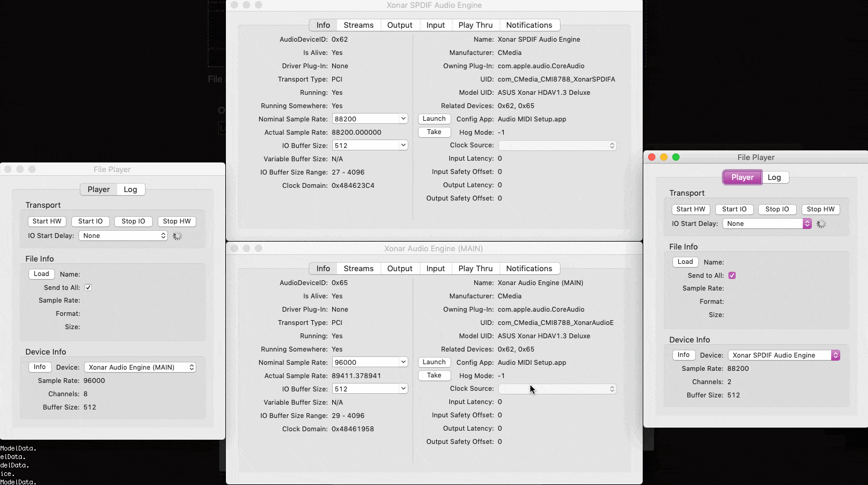The image size is (868, 485).
Task: Open the Clock Source selector in SPDIF window
Action: tap(556, 145)
